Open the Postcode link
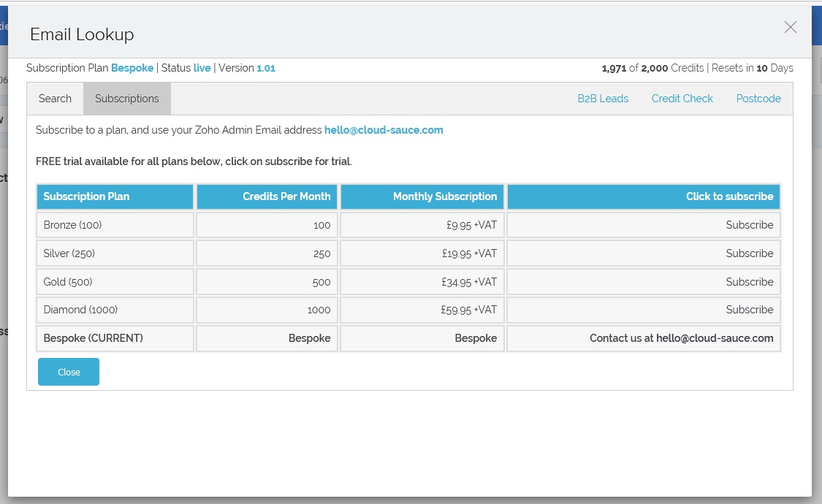Image resolution: width=822 pixels, height=504 pixels. (x=758, y=99)
